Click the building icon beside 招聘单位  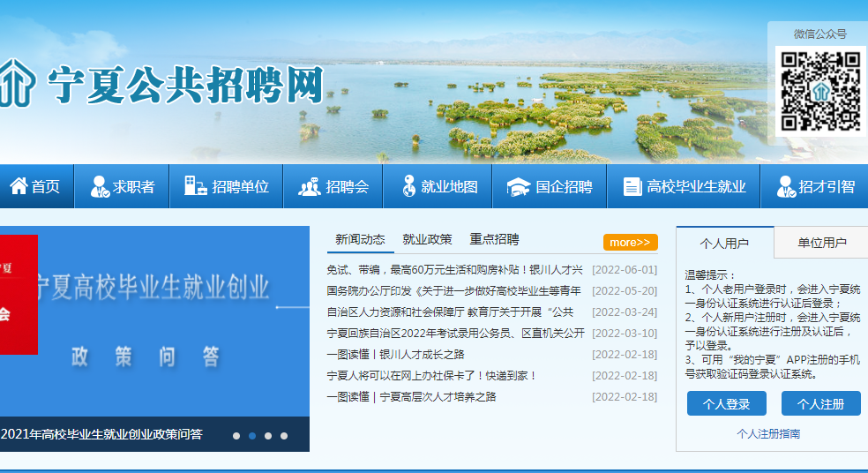pos(196,186)
